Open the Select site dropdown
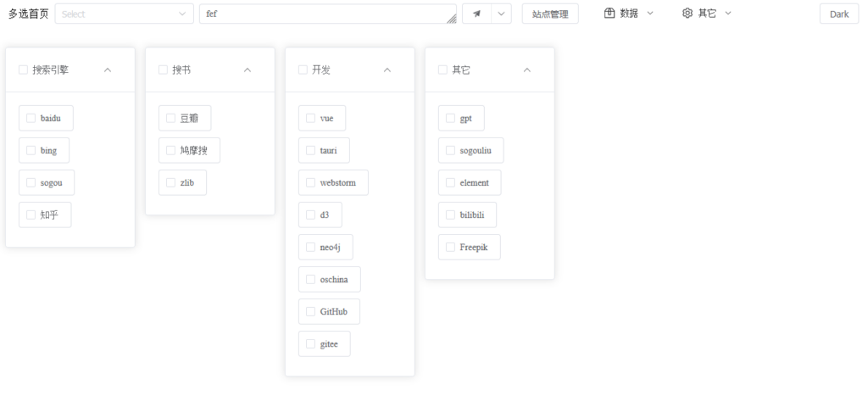 [124, 14]
